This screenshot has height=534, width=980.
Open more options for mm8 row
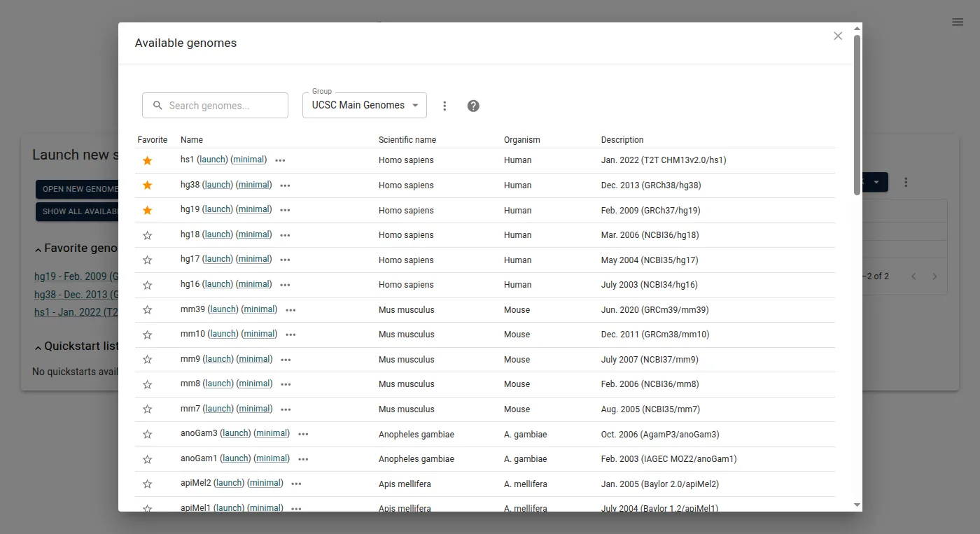(x=286, y=384)
